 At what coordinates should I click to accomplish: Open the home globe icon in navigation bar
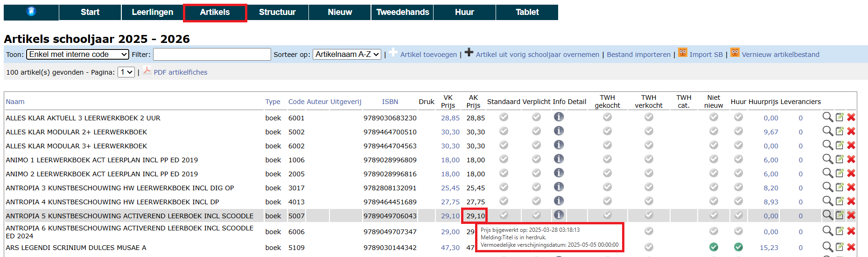[x=31, y=12]
